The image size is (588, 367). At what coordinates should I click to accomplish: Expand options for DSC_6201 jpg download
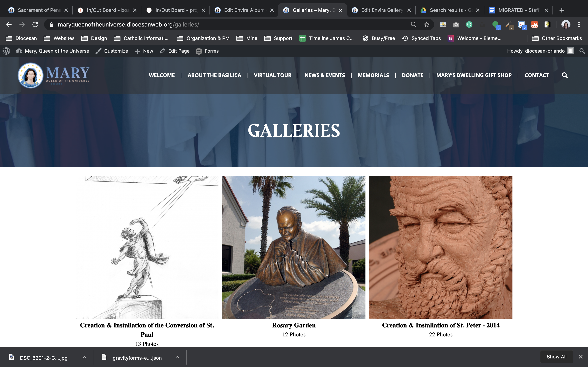[84, 357]
